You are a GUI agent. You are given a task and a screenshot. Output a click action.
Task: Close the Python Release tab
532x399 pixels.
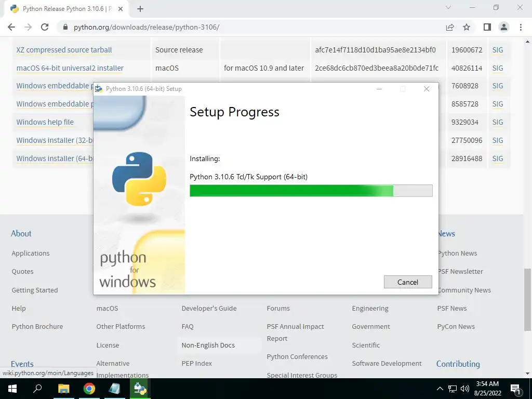pos(121,9)
